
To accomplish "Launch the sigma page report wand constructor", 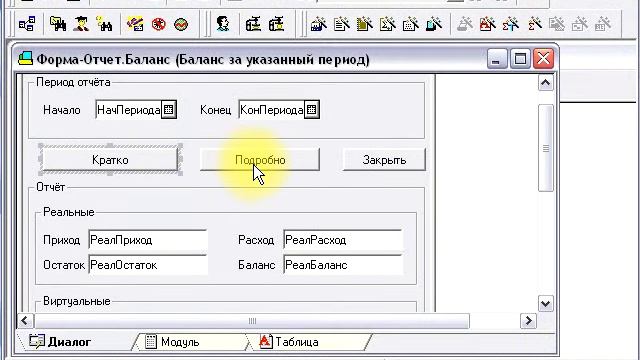I will click(387, 24).
